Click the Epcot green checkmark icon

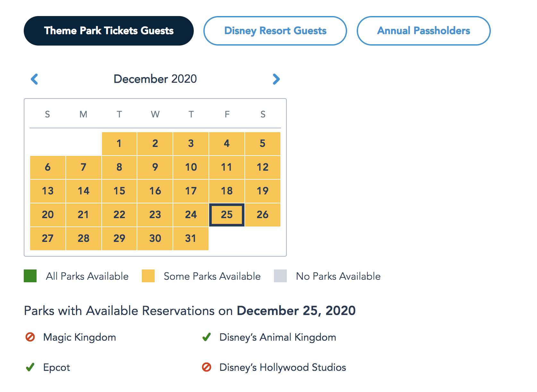[x=30, y=367]
